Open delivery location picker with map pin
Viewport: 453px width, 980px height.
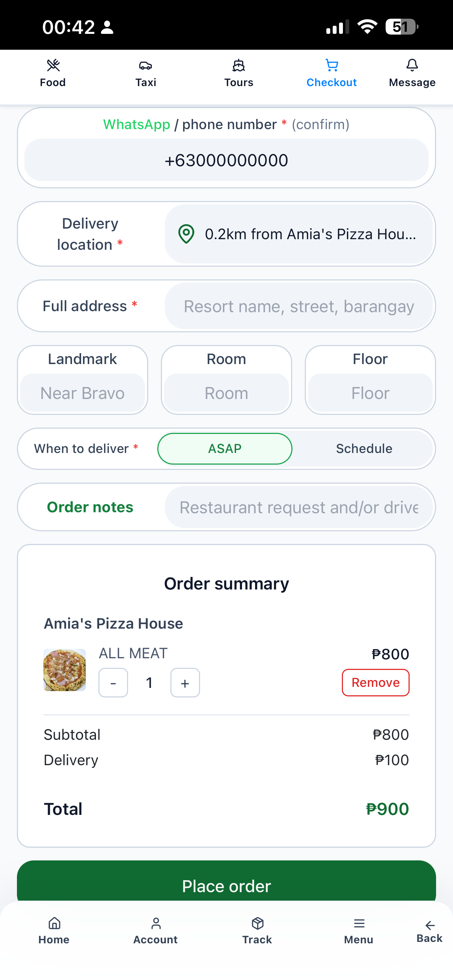pos(299,234)
